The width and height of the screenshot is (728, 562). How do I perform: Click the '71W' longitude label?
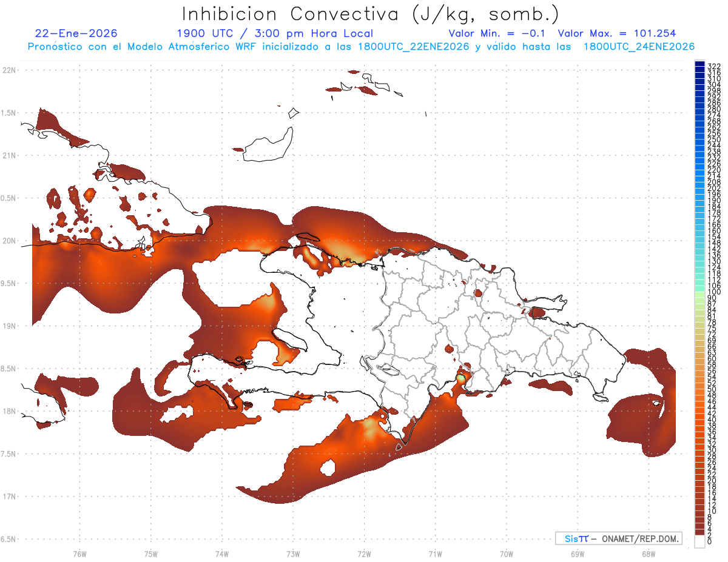[x=435, y=554]
